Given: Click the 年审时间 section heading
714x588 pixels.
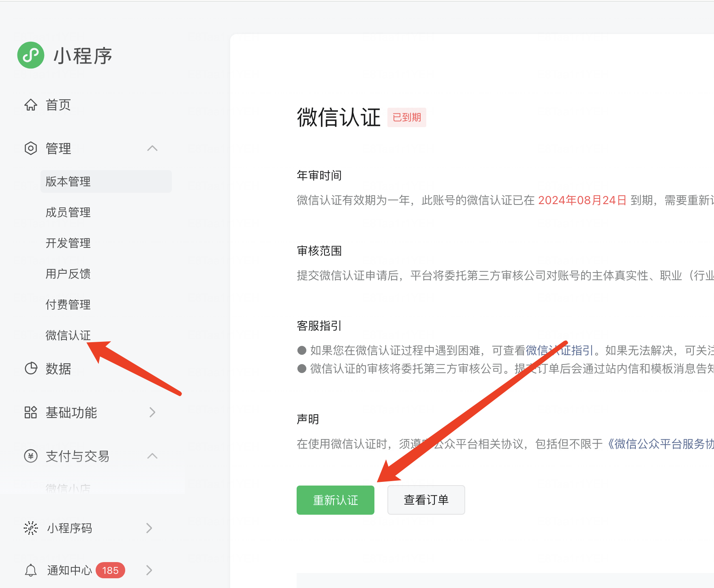Looking at the screenshot, I should point(319,175).
